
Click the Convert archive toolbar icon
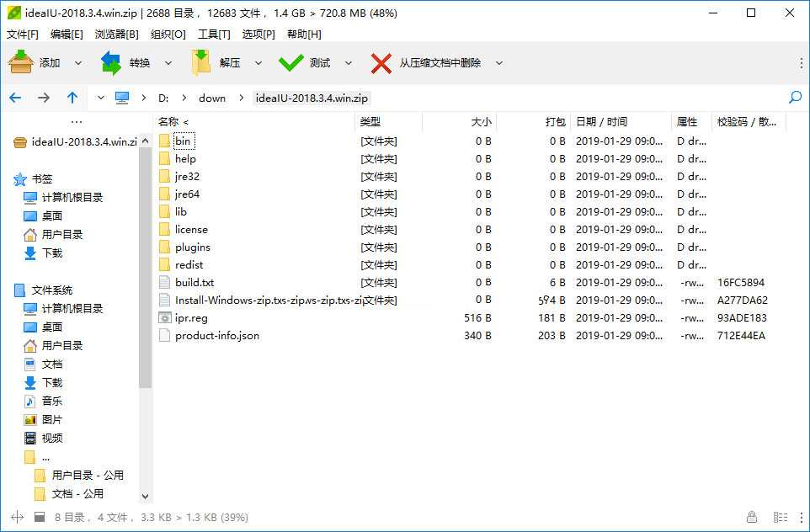pyautogui.click(x=113, y=61)
